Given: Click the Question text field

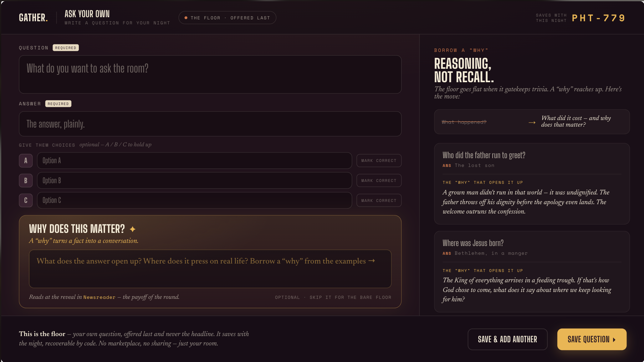Looking at the screenshot, I should [210, 74].
